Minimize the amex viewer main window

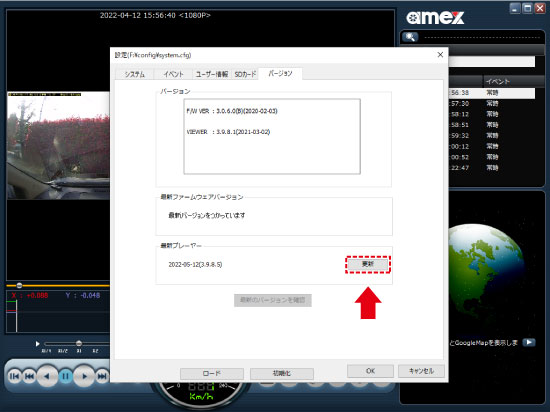coord(515,8)
